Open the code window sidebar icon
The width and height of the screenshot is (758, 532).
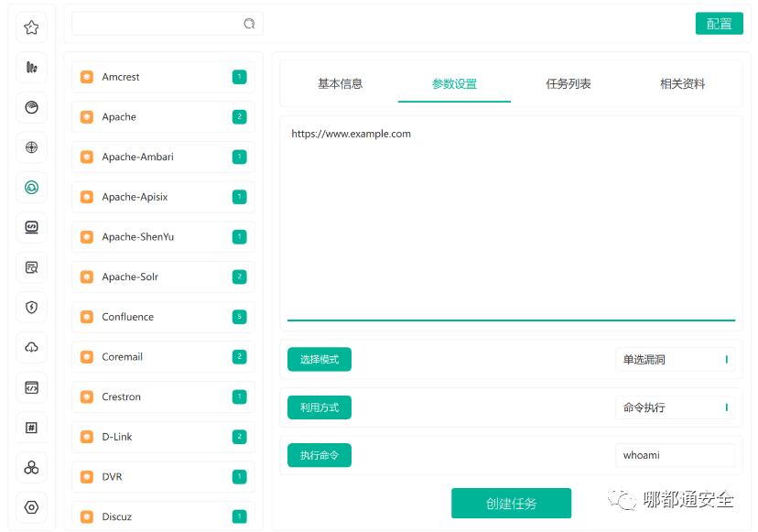(x=31, y=387)
